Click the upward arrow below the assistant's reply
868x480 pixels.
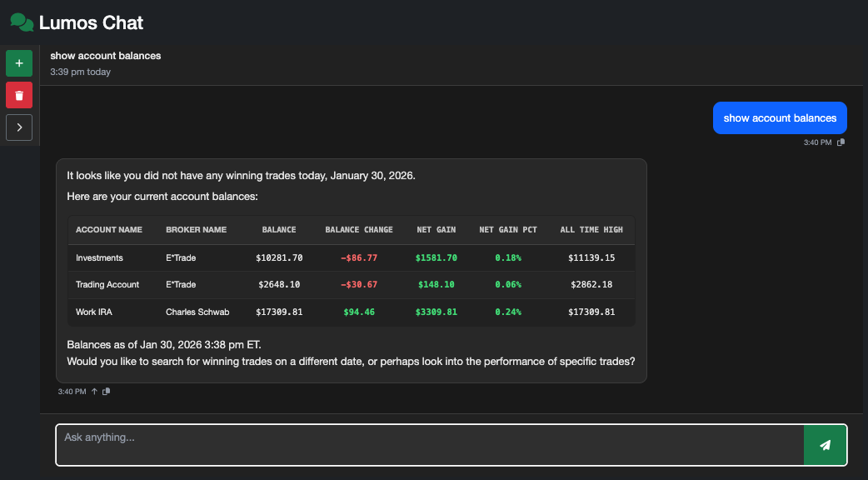pos(94,390)
